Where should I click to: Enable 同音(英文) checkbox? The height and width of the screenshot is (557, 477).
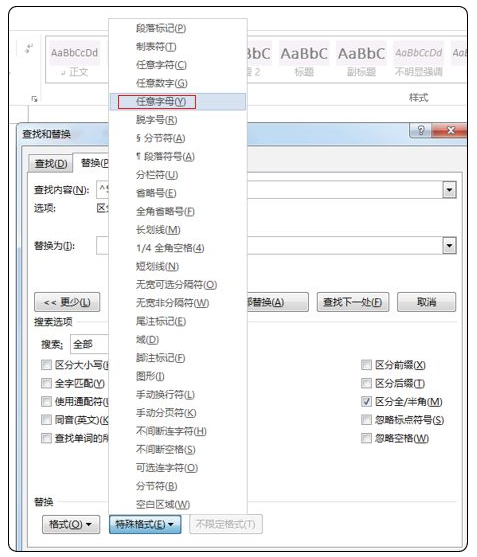[x=46, y=420]
